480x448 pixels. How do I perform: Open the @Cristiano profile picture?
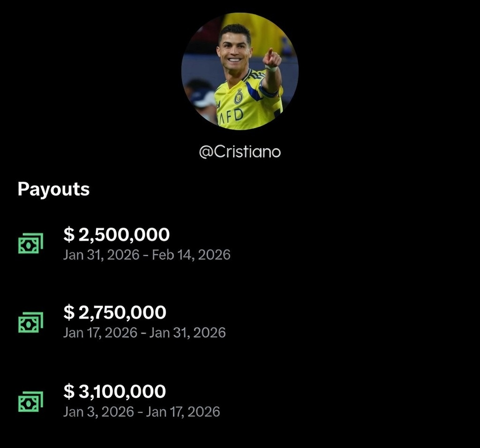pyautogui.click(x=240, y=71)
